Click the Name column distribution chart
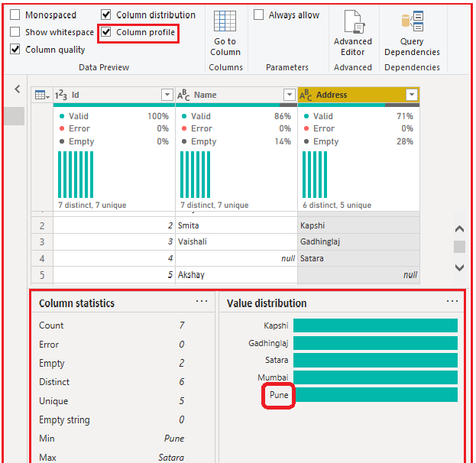This screenshot has width=476, height=463. tap(195, 174)
